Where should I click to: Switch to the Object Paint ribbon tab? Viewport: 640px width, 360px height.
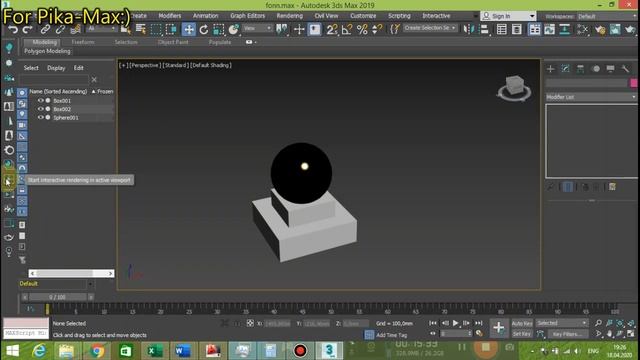(173, 42)
